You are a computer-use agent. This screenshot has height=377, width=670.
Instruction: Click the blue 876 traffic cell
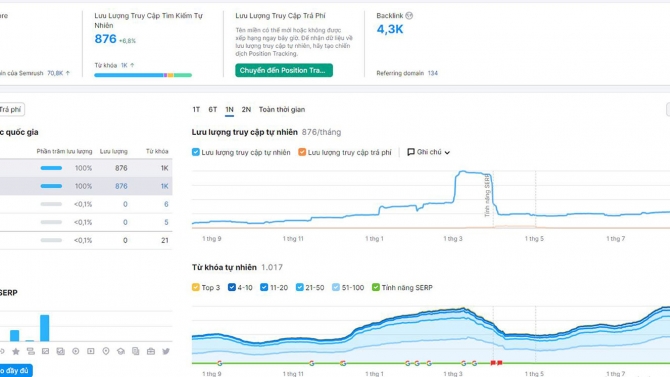click(121, 186)
